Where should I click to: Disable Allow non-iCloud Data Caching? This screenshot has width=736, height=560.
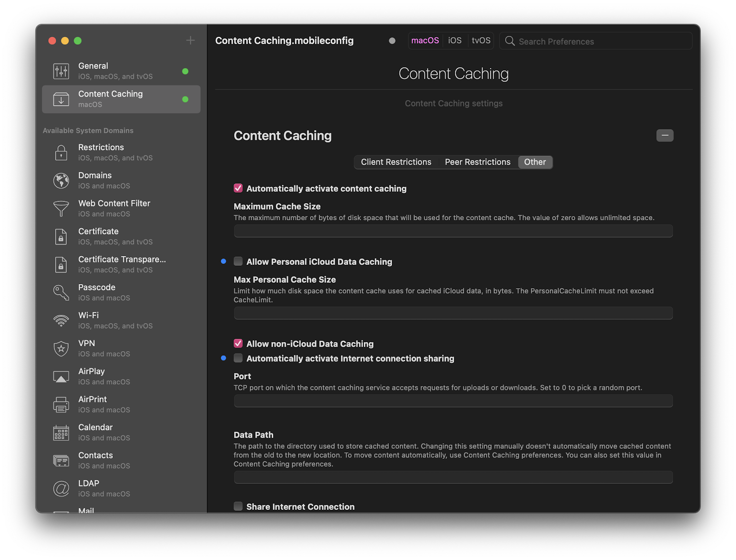pyautogui.click(x=238, y=343)
